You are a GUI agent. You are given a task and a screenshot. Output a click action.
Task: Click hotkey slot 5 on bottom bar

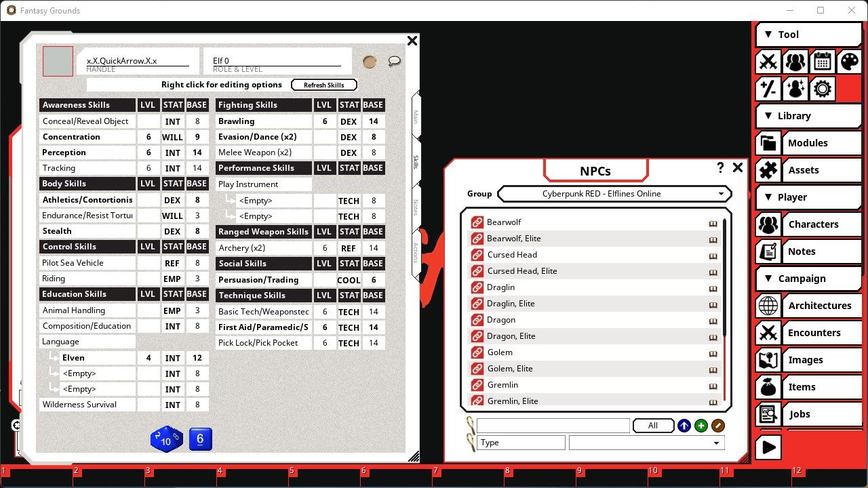coord(324,477)
